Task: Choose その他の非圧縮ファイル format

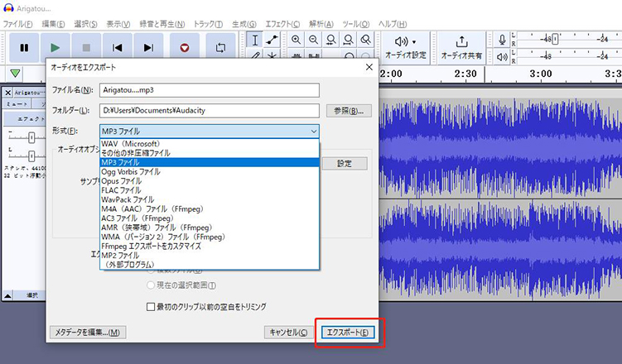Action: 210,153
